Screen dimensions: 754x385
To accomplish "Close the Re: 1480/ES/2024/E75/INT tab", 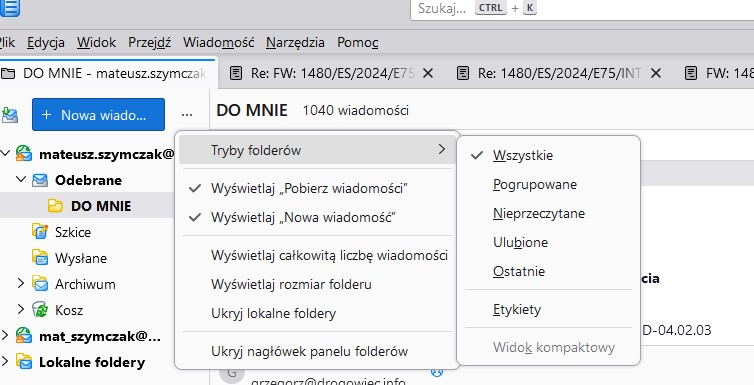I will pyautogui.click(x=655, y=73).
